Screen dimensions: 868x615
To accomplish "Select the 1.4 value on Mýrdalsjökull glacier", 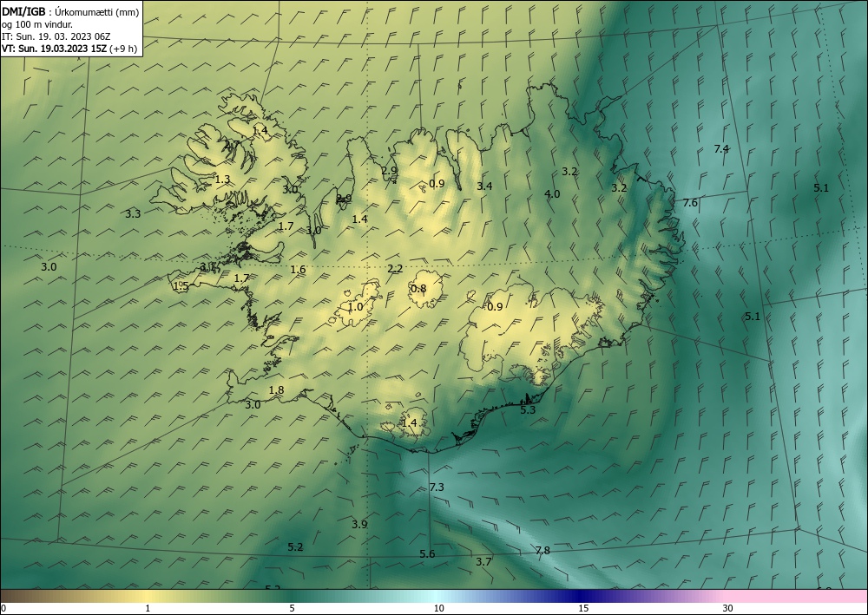I will 409,423.
